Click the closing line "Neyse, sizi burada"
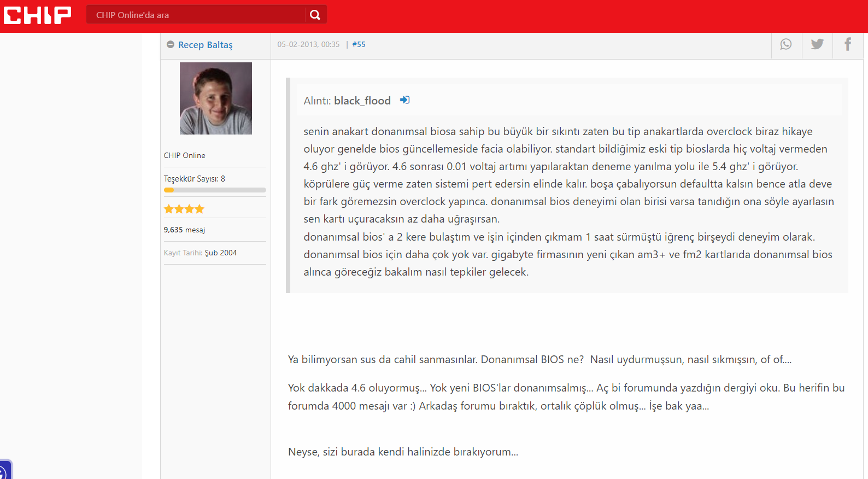868x479 pixels. click(403, 452)
